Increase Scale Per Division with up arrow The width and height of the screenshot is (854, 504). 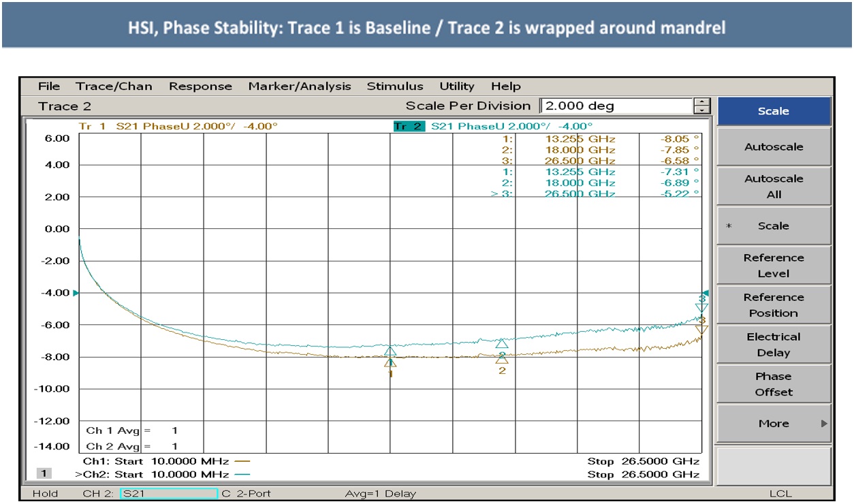[x=701, y=102]
